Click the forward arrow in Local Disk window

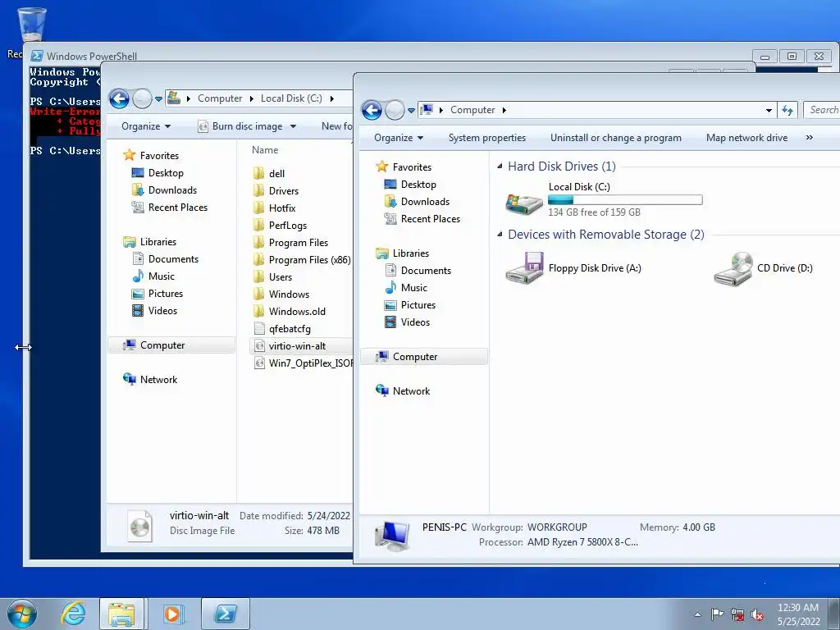pyautogui.click(x=142, y=98)
